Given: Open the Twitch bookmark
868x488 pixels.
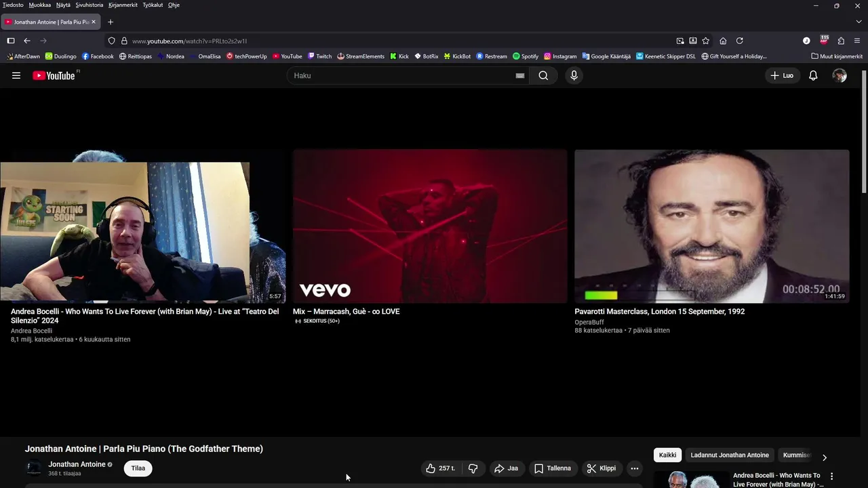Looking at the screenshot, I should point(319,56).
